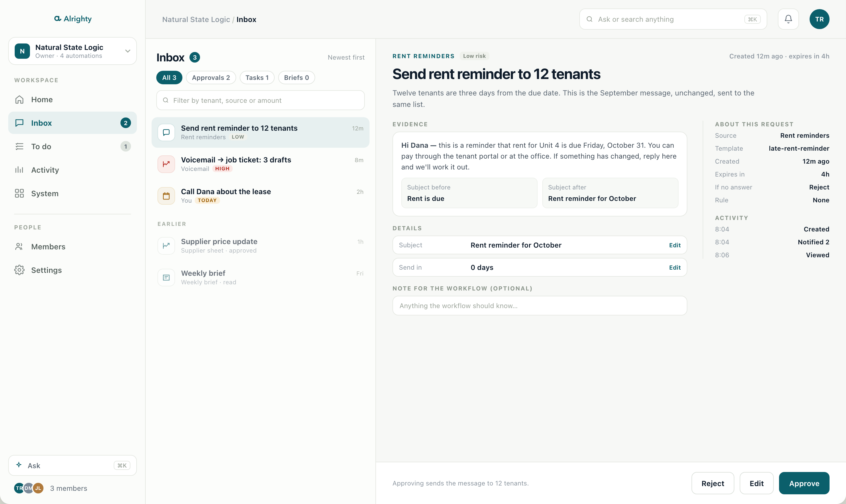This screenshot has height=504, width=846.
Task: Open Activity in sidebar
Action: 72,170
